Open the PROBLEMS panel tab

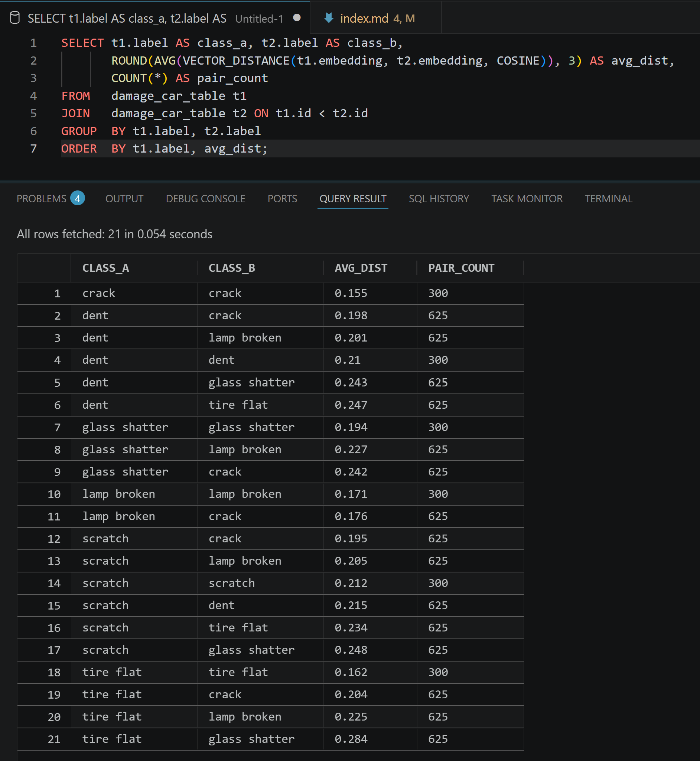[41, 199]
